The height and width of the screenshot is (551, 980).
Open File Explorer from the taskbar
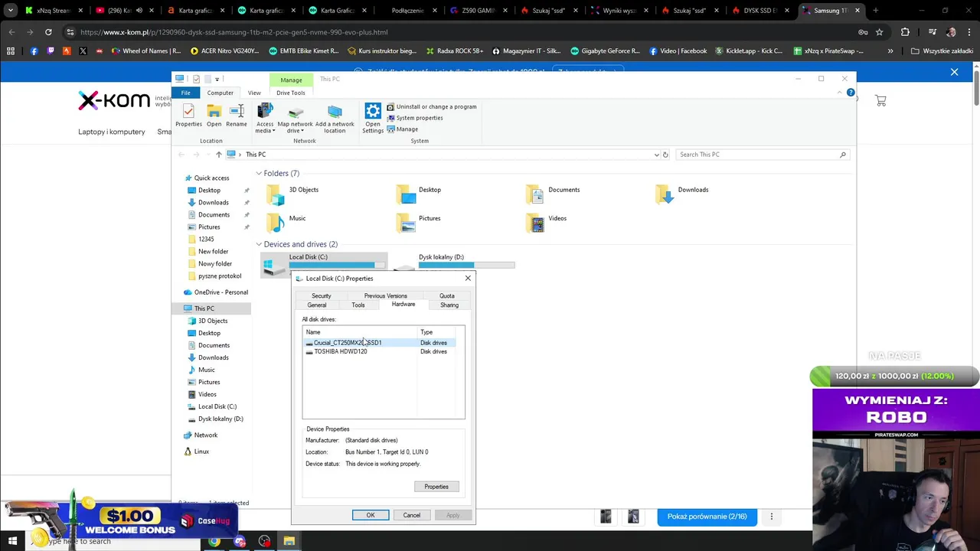[x=289, y=541]
